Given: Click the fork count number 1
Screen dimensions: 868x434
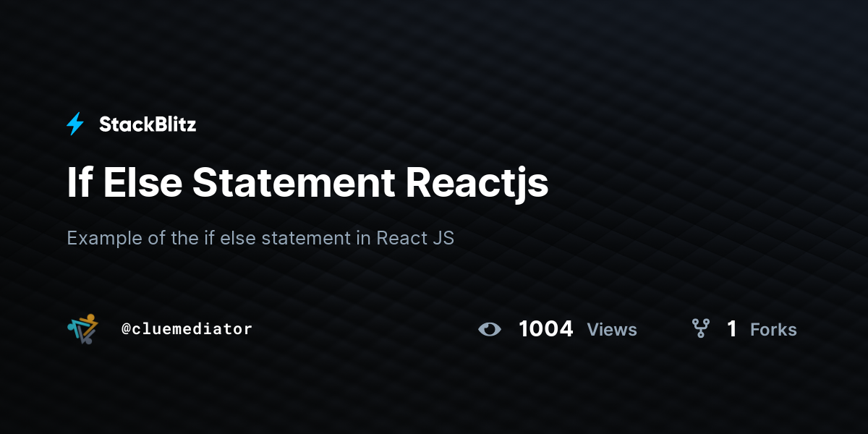Looking at the screenshot, I should point(732,329).
